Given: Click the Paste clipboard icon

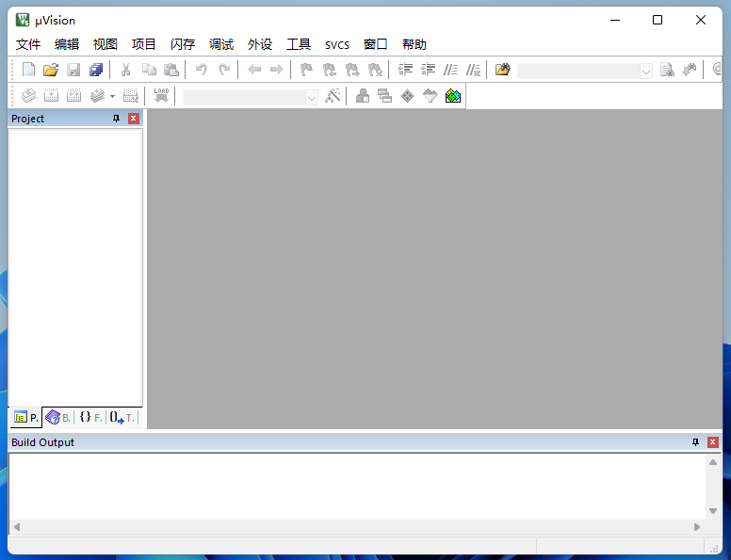Looking at the screenshot, I should click(x=171, y=70).
